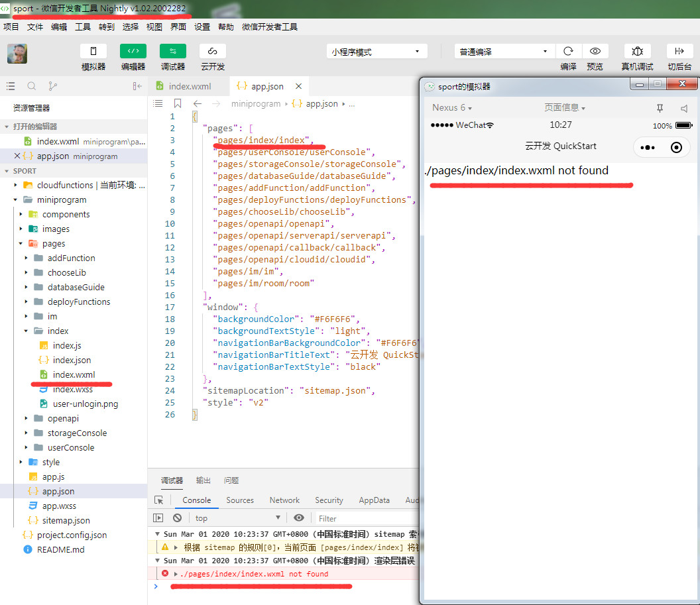Collapse the pages folder
The height and width of the screenshot is (605, 700).
(21, 243)
